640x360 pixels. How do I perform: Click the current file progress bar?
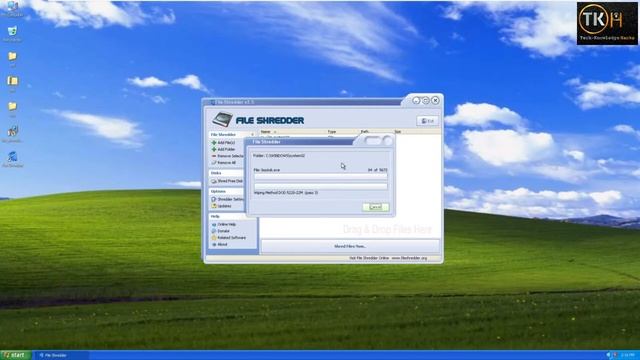[x=320, y=177]
